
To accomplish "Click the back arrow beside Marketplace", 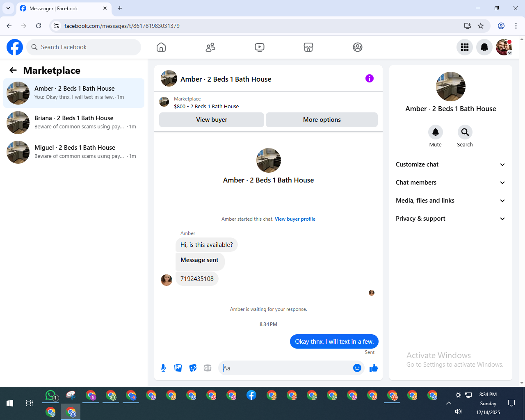I will [x=13, y=70].
